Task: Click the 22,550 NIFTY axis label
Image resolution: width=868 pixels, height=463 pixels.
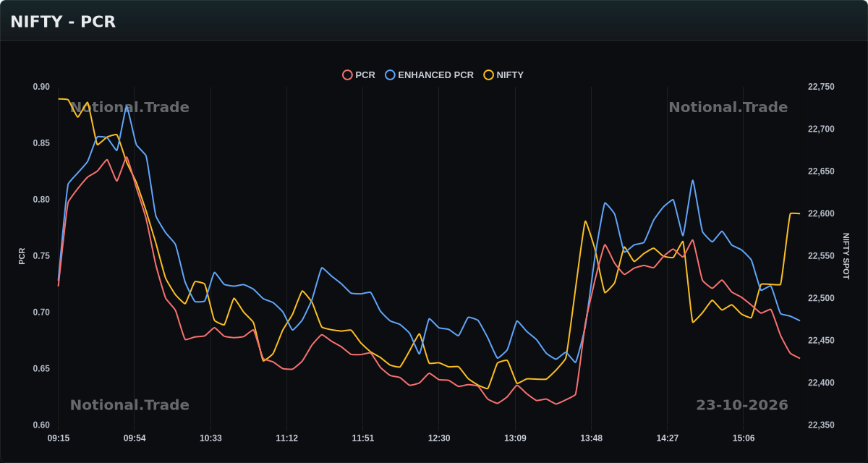Action: tap(821, 256)
